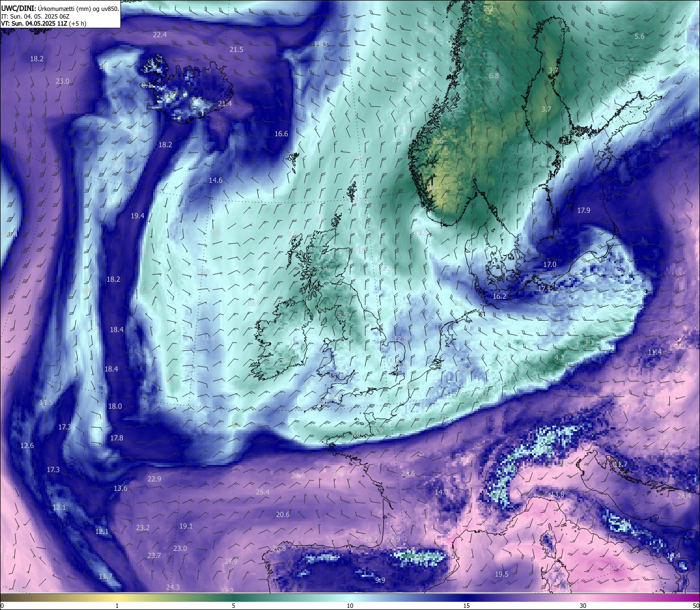Click the VT valid time 11Z line
Viewport: 700px width, 610px height.
click(x=43, y=24)
